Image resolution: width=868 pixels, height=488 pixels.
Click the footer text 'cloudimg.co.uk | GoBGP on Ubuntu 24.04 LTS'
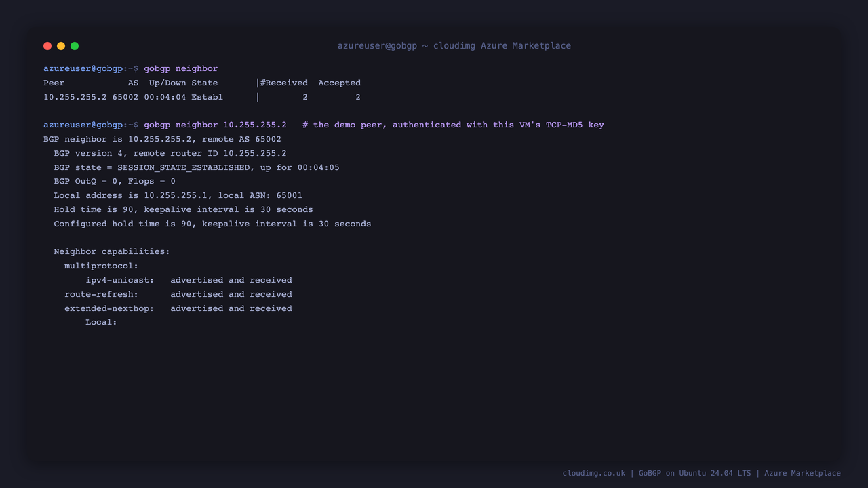[x=656, y=473]
